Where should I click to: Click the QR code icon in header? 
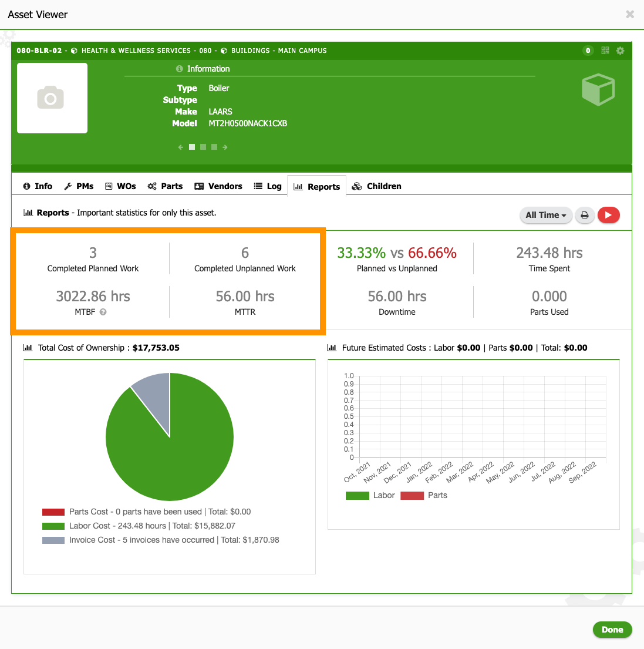point(605,51)
